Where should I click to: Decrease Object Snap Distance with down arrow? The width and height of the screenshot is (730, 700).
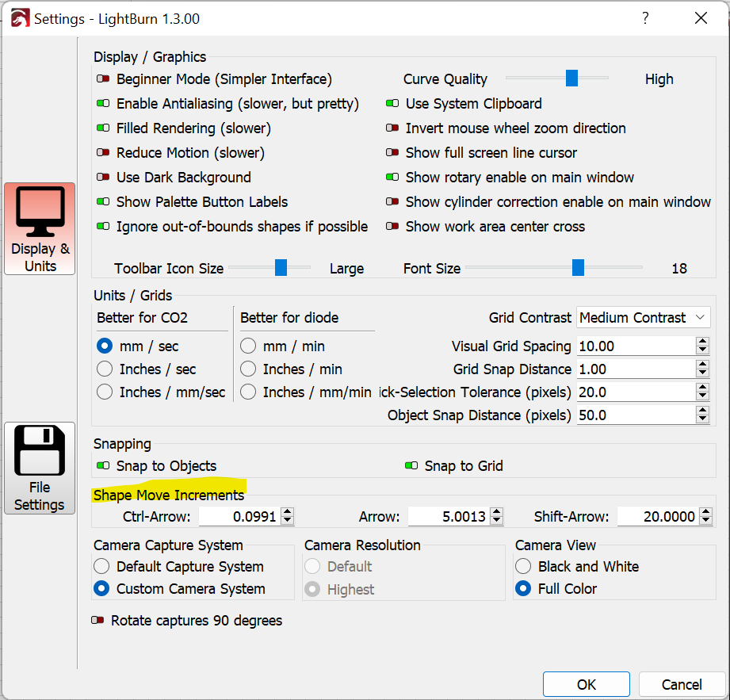click(702, 419)
